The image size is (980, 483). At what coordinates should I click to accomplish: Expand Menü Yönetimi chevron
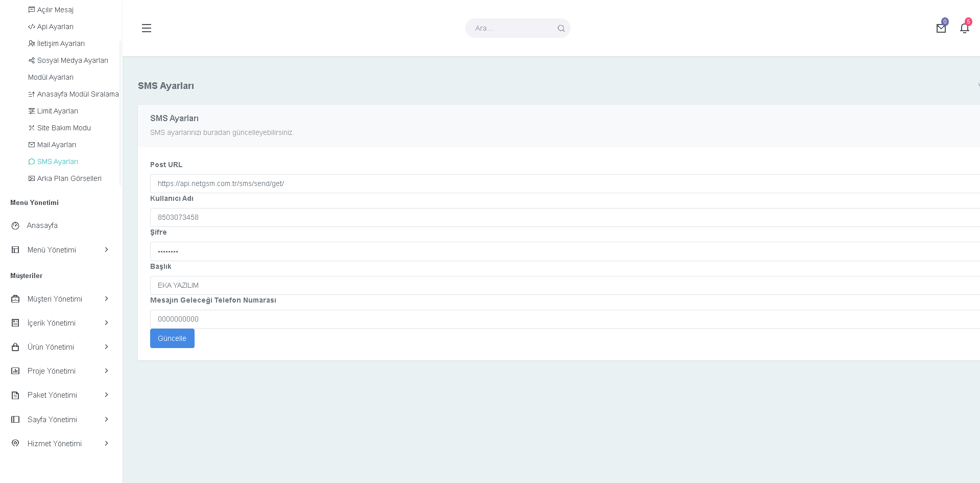click(106, 250)
